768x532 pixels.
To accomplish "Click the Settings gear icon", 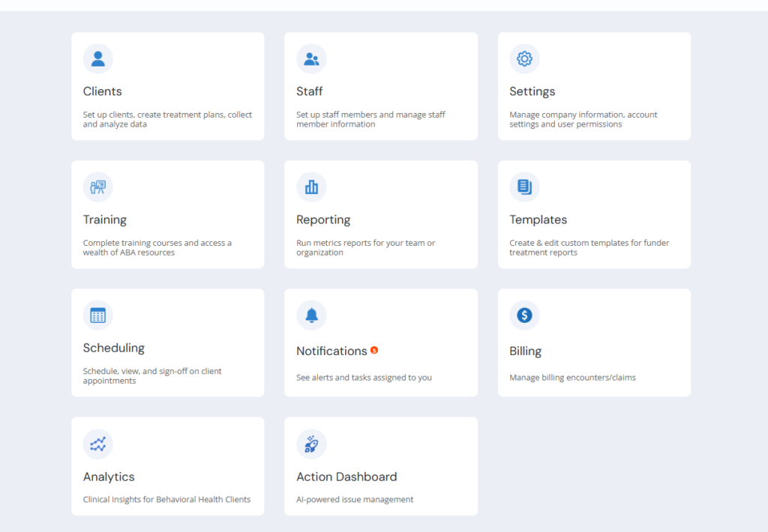I will click(524, 58).
